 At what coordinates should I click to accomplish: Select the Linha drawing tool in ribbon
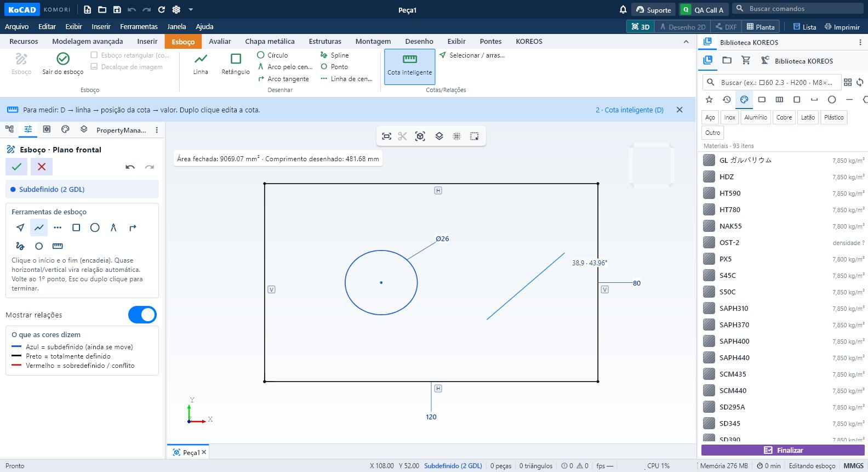click(x=201, y=64)
